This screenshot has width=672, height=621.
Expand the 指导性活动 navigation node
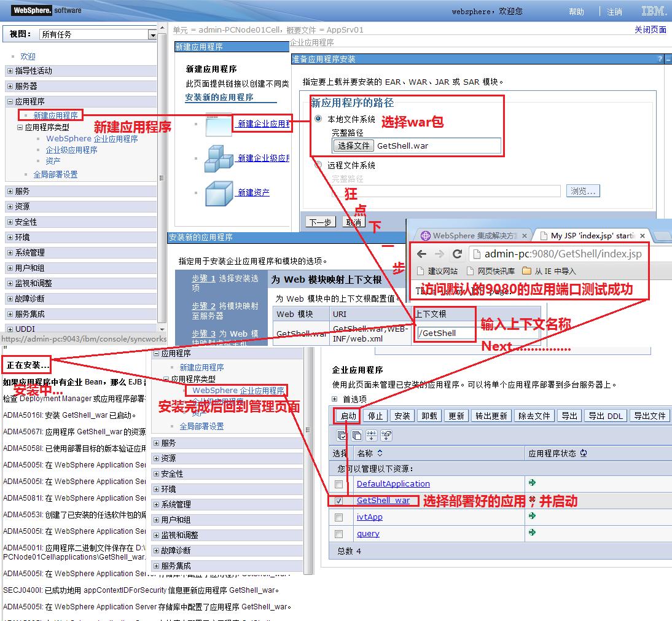coord(10,71)
